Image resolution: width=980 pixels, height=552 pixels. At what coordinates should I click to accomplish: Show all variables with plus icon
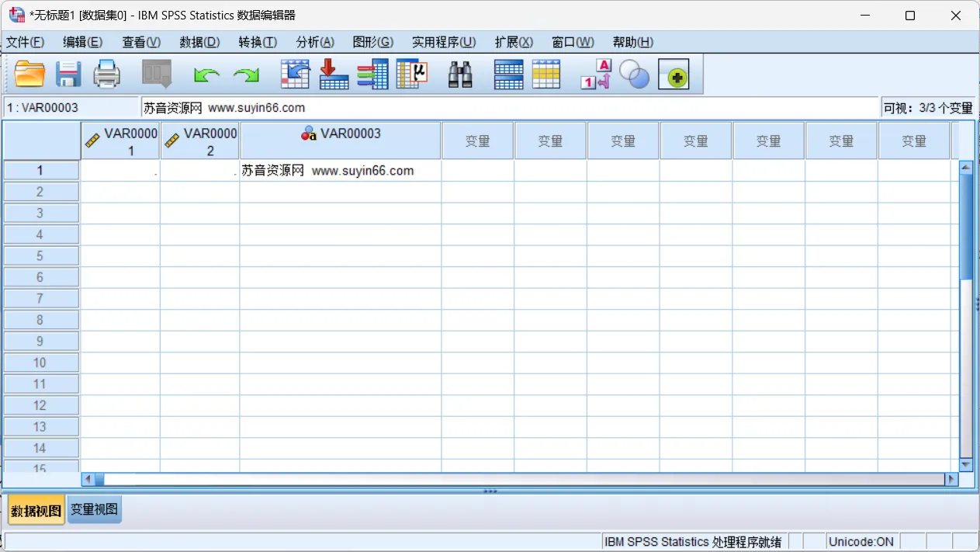[x=674, y=74]
